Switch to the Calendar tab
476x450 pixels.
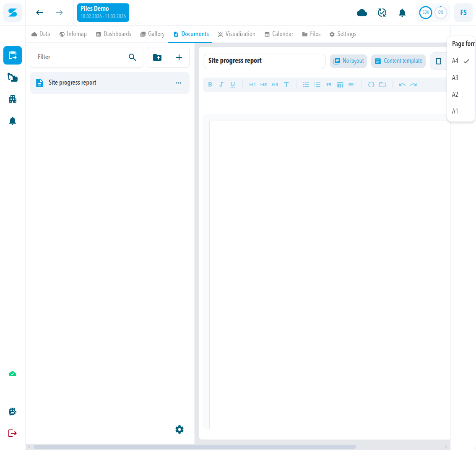click(x=278, y=34)
